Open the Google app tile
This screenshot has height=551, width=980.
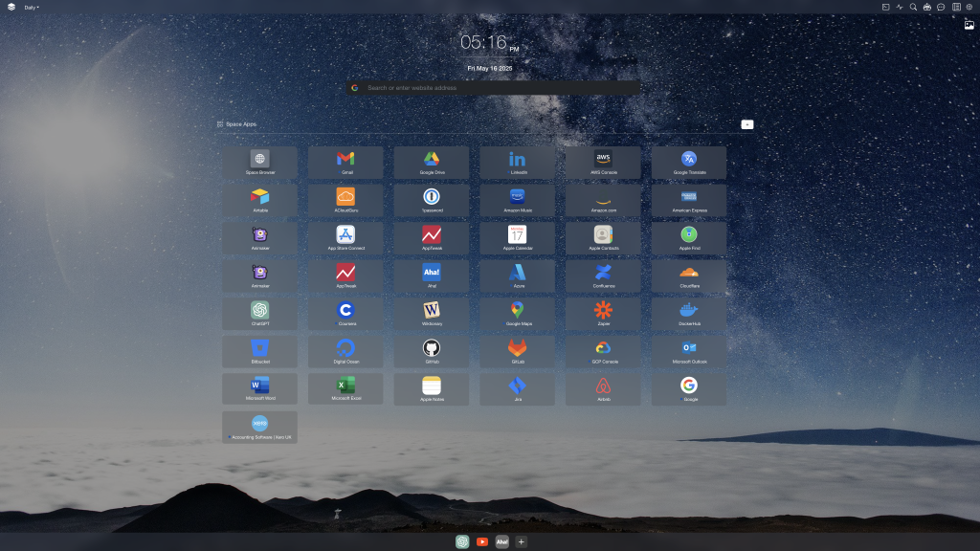pos(689,389)
